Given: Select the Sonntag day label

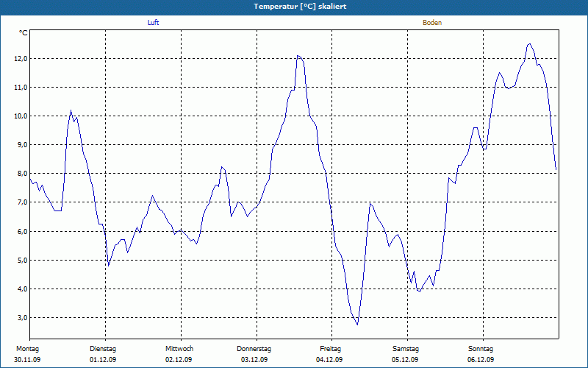Looking at the screenshot, I should pos(481,349).
